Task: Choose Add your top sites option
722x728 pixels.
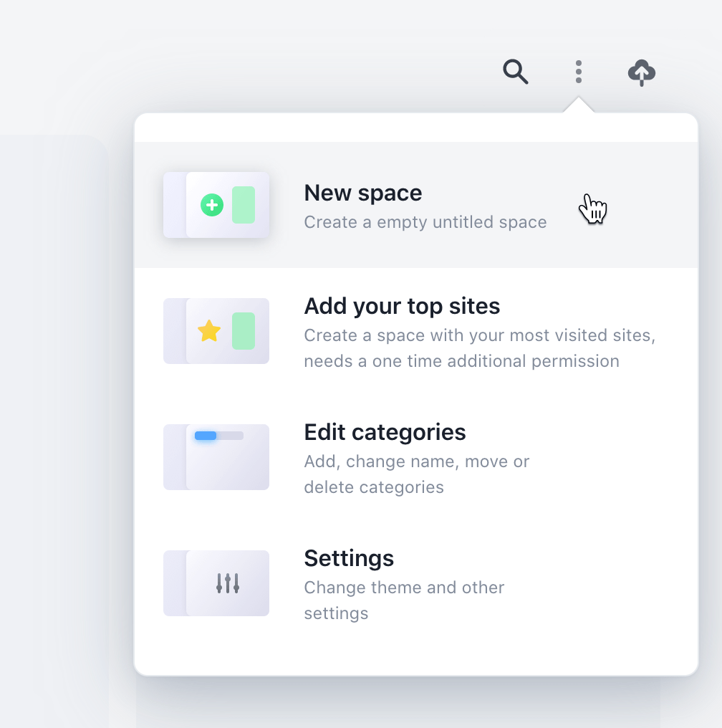Action: pos(415,331)
